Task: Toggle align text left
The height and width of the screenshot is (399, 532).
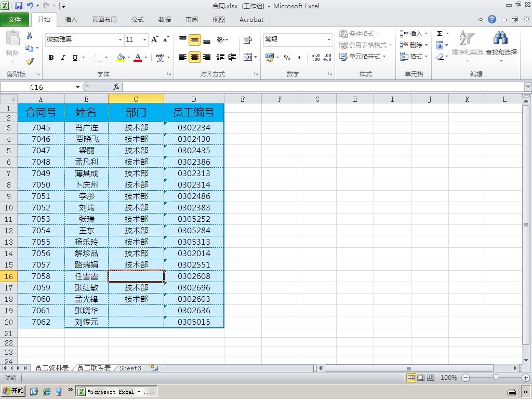Action: (x=182, y=57)
